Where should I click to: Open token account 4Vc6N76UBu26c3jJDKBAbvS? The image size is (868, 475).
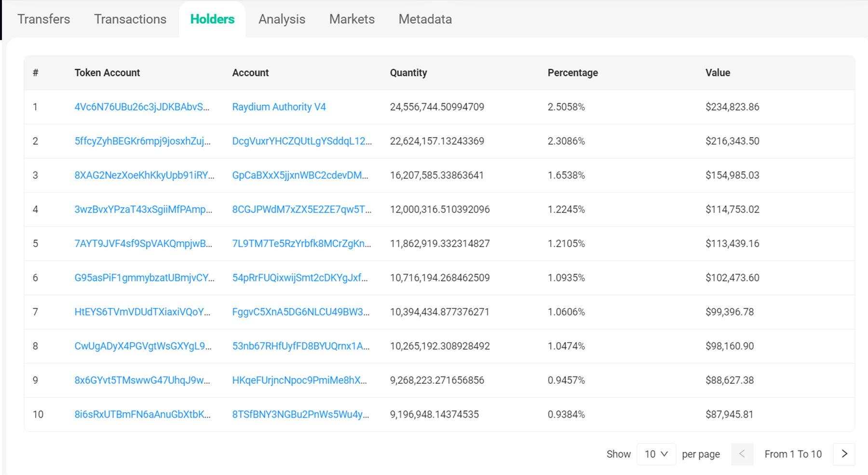tap(142, 107)
